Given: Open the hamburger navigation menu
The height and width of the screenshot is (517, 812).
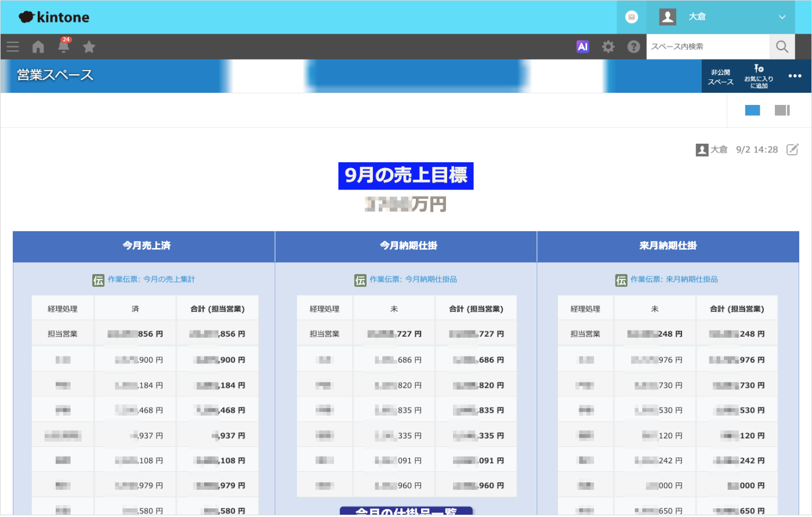Looking at the screenshot, I should (x=13, y=47).
